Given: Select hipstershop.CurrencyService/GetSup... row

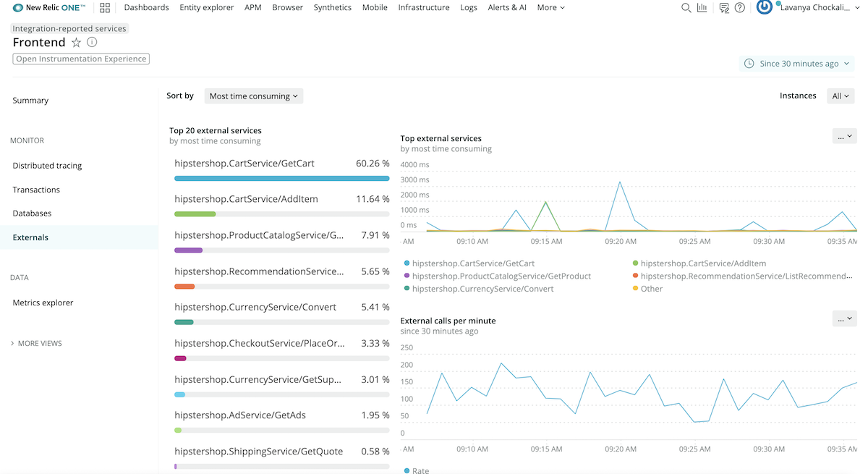Looking at the screenshot, I should [x=282, y=386].
